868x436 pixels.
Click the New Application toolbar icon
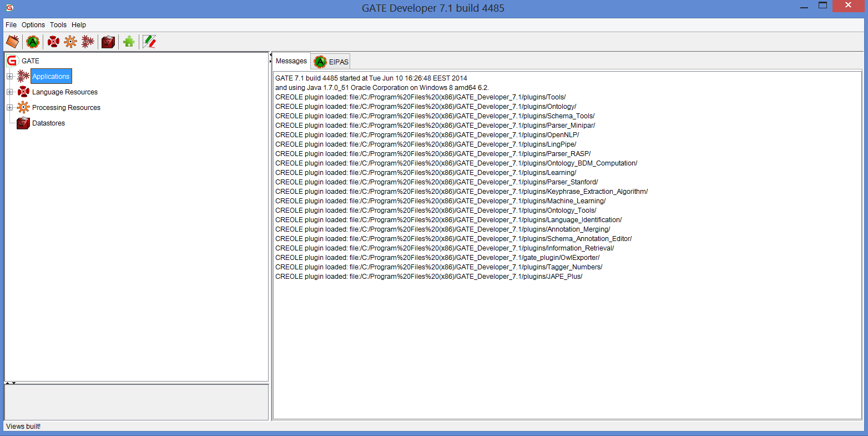88,42
